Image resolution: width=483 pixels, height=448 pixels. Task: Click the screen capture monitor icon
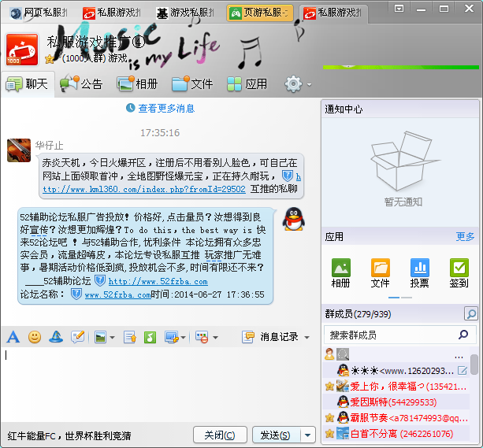tap(172, 337)
